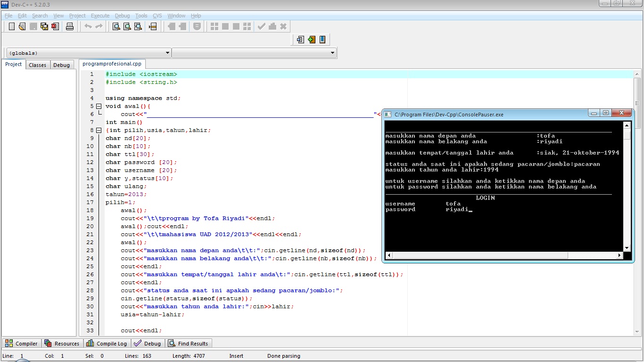Image resolution: width=644 pixels, height=362 pixels.
Task: Click the Insert icon with green plus
Action: tap(312, 40)
